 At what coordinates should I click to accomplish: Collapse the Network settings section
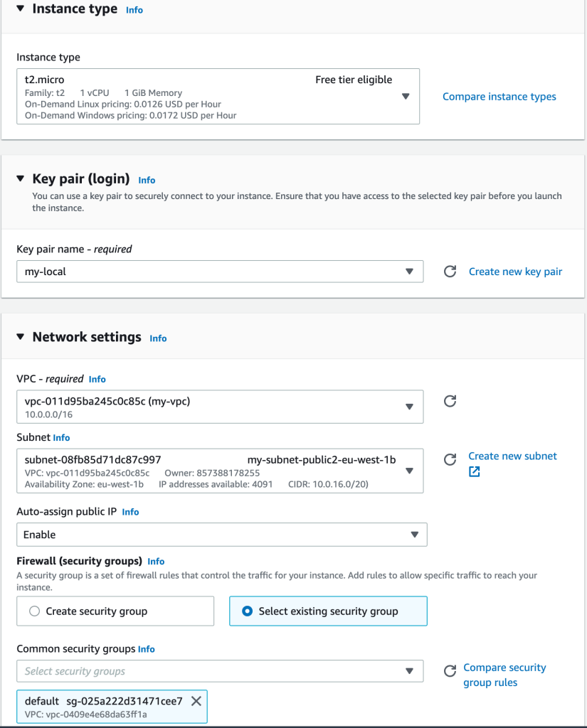(19, 337)
